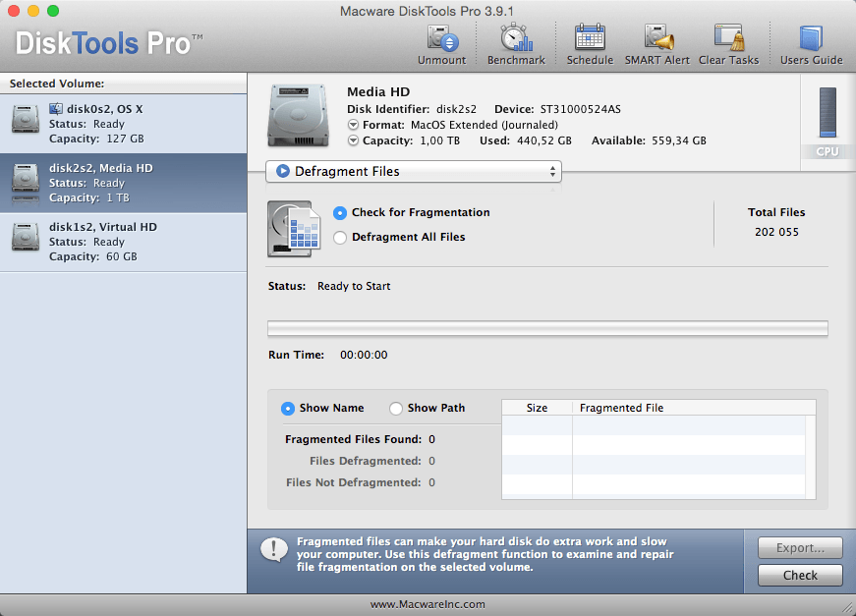The height and width of the screenshot is (616, 856).
Task: Click the blue play icon beside Defragment Files
Action: tap(283, 171)
